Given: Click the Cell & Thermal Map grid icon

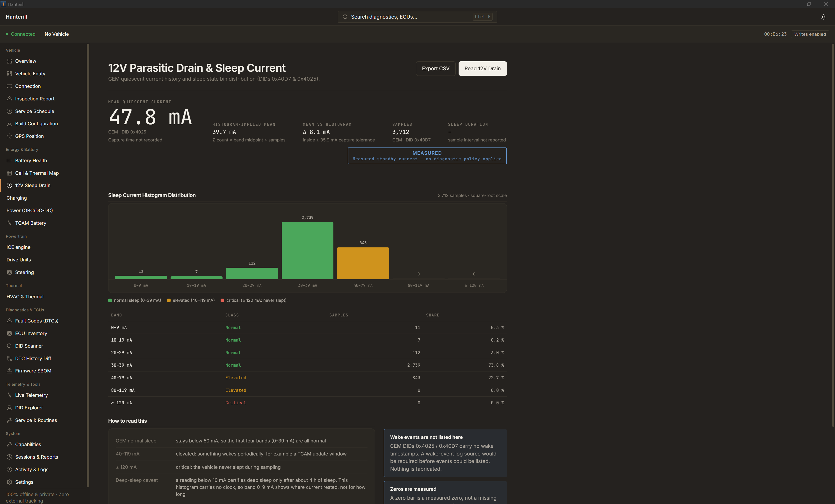Looking at the screenshot, I should coord(9,173).
